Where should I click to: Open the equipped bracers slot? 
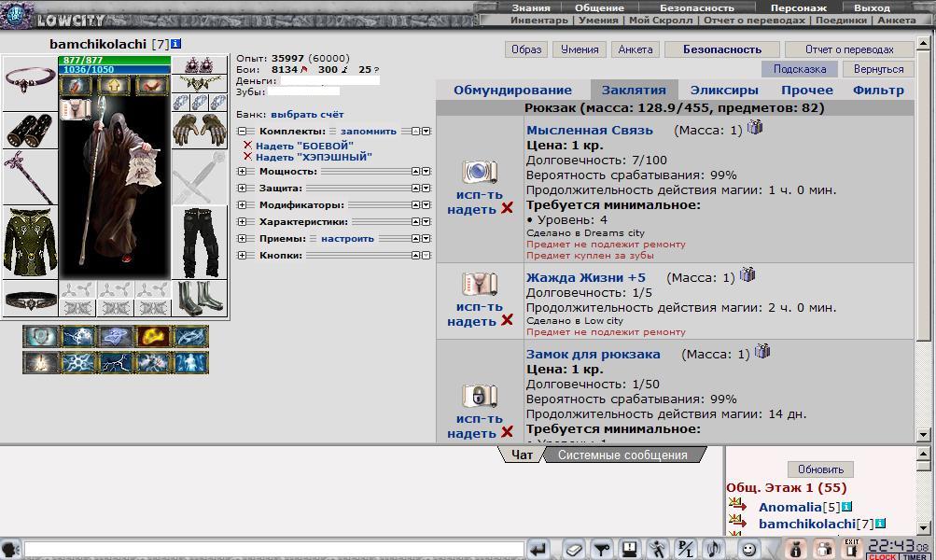[31, 129]
